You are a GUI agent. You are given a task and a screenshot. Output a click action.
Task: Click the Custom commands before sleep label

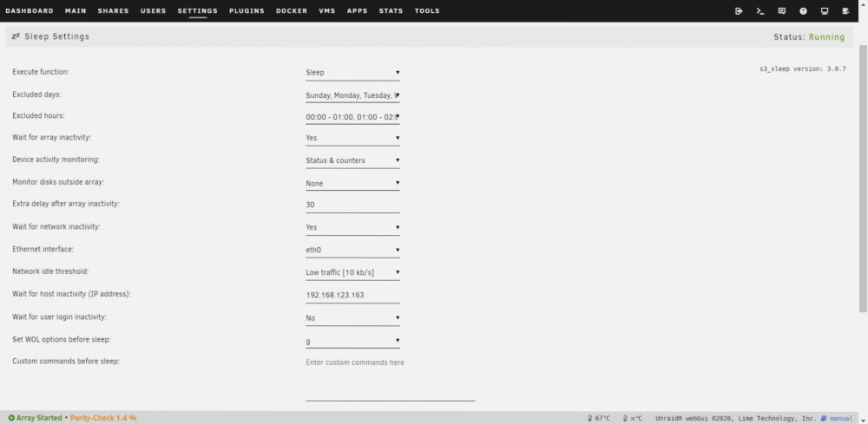tap(66, 361)
